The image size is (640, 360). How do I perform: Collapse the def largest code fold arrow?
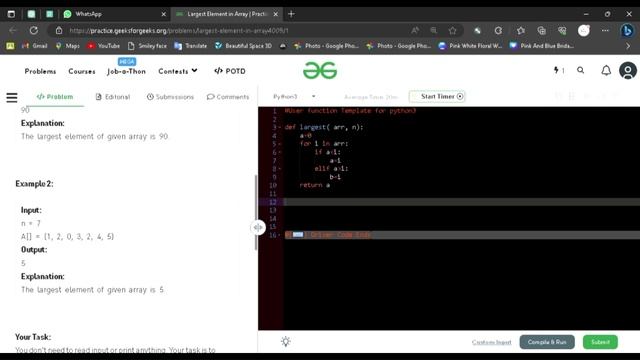[280, 127]
